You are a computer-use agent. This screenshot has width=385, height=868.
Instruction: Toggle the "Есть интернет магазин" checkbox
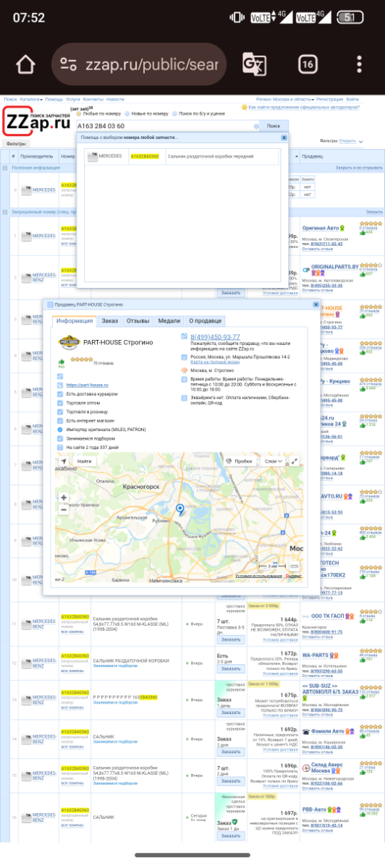pos(61,420)
